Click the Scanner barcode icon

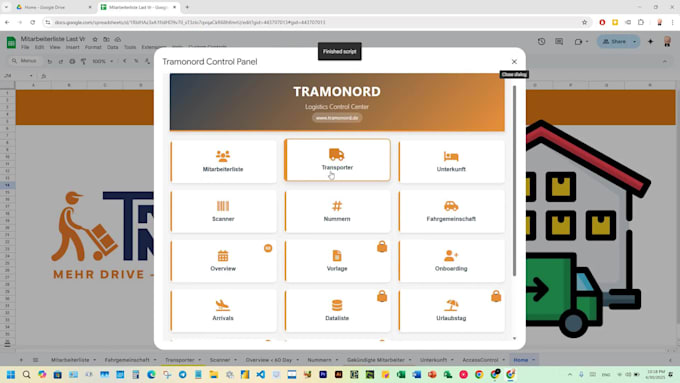tap(223, 206)
